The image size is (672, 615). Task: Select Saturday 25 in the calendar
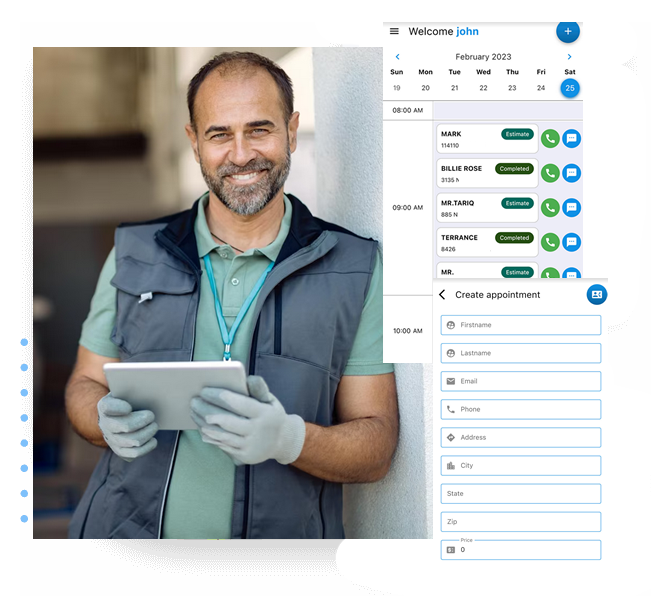(570, 88)
